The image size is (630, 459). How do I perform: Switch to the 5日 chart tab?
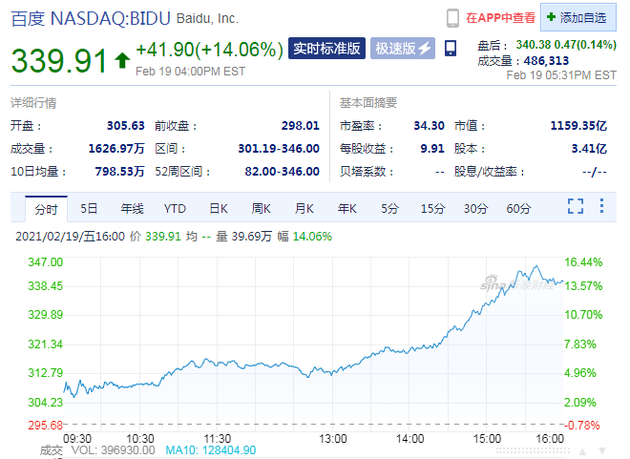tap(89, 209)
